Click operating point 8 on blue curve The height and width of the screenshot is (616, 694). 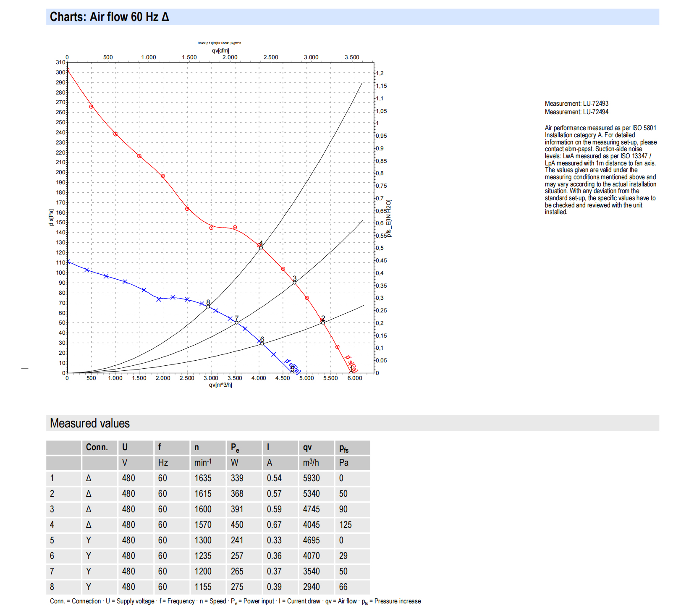[x=208, y=306]
